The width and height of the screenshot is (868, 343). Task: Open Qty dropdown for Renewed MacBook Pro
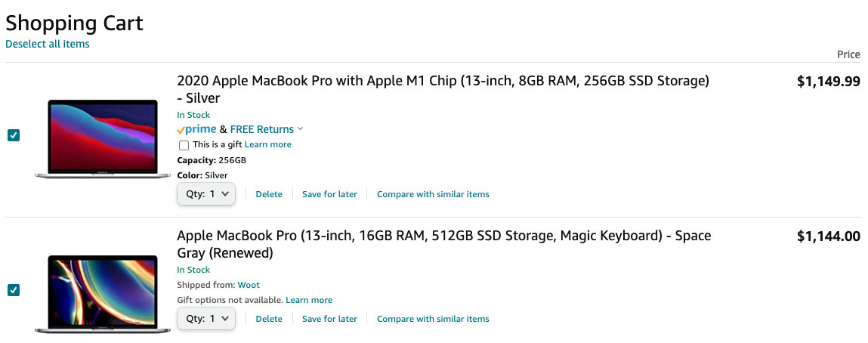click(206, 319)
